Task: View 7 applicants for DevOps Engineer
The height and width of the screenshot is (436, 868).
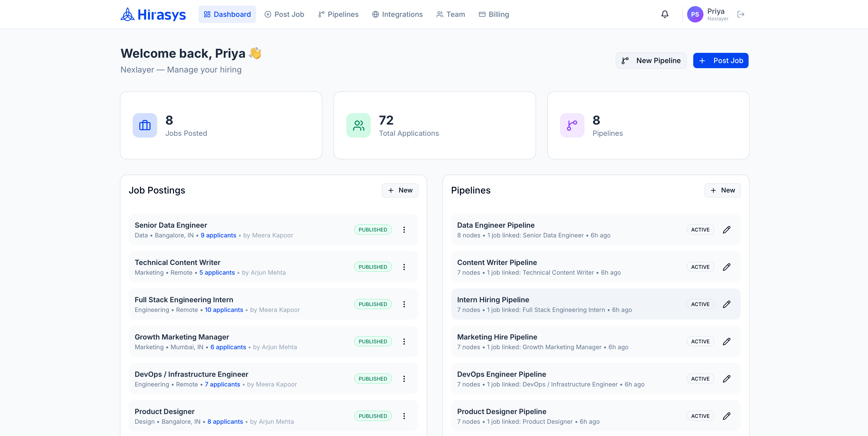Action: [x=222, y=384]
